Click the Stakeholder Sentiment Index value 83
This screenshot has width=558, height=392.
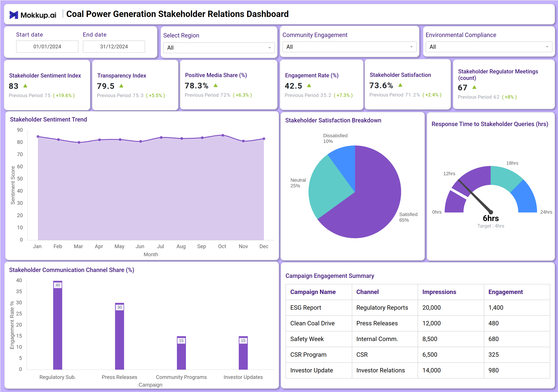coord(14,86)
